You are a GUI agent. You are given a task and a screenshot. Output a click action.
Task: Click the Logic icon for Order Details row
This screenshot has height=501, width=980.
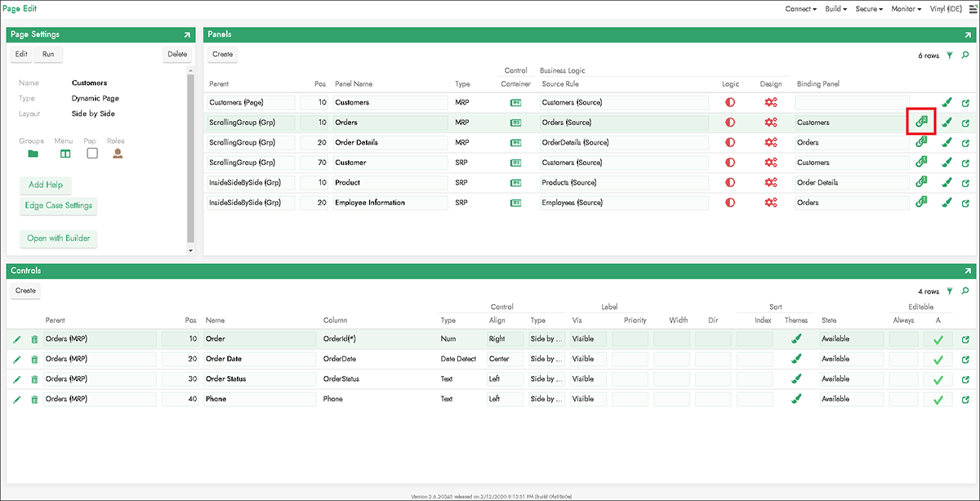(729, 142)
